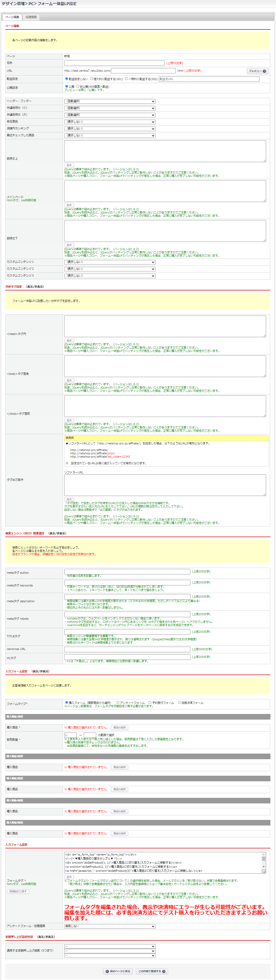Click the metaタグ author input
Screen dimensions: 276x980
click(x=127, y=571)
